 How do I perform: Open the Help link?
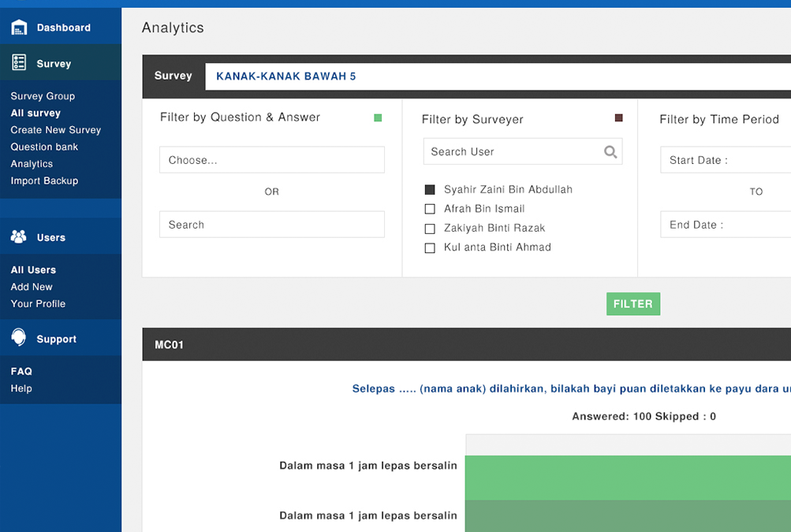pos(21,389)
